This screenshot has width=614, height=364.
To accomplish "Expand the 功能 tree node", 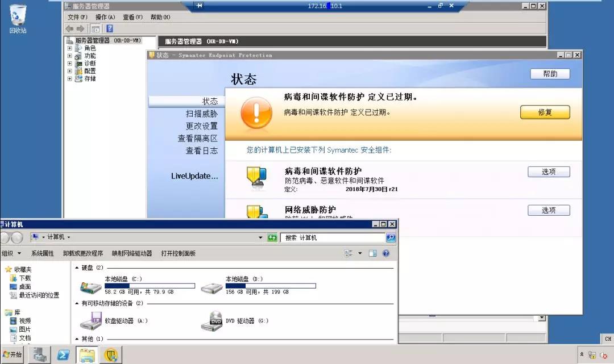I will click(x=70, y=56).
